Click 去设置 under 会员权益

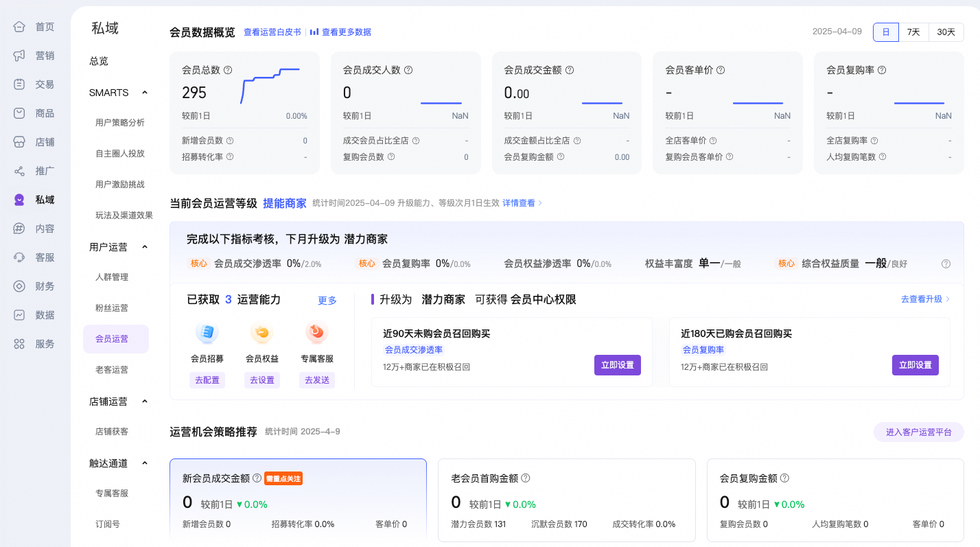tap(262, 380)
